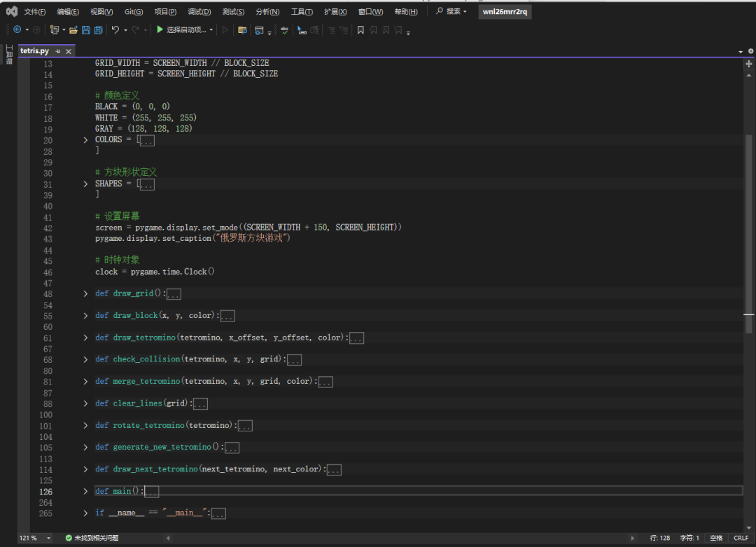Click the 空格 indentation indicator
Image resolution: width=756 pixels, height=547 pixels.
[717, 538]
